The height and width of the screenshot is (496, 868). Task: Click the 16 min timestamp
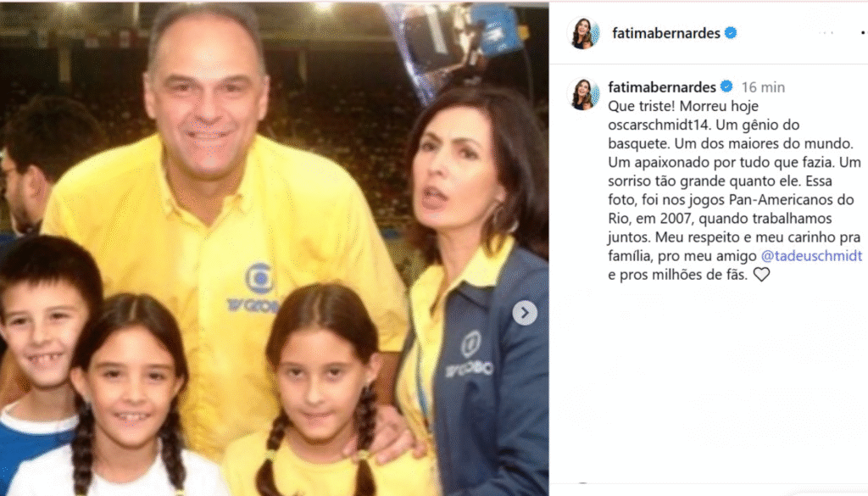point(764,87)
